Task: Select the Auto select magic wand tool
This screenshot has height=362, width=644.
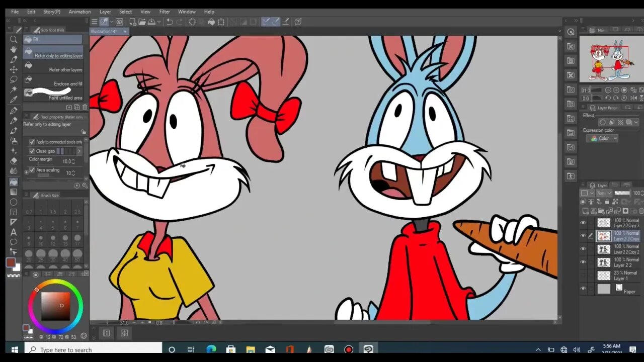Action: 14,89
